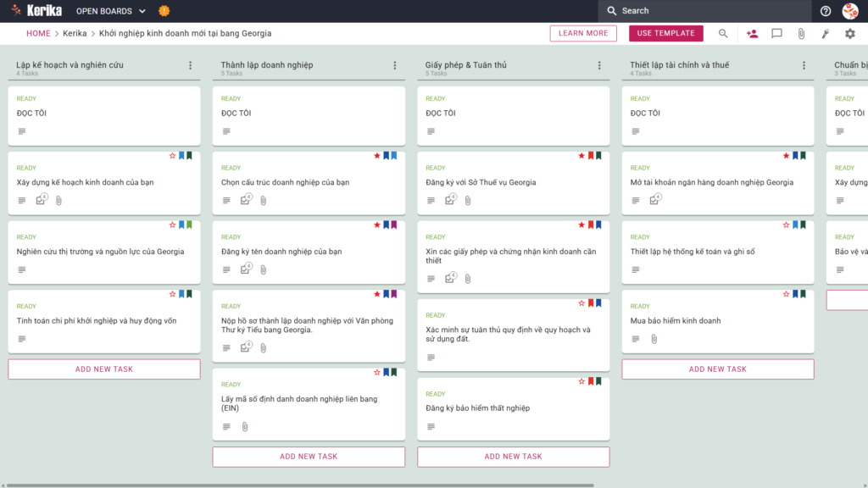Viewport: 868px width, 488px height.
Task: Toggle the star on the 'Chọn cấu trúc doanh nghiệp' card
Action: point(377,156)
